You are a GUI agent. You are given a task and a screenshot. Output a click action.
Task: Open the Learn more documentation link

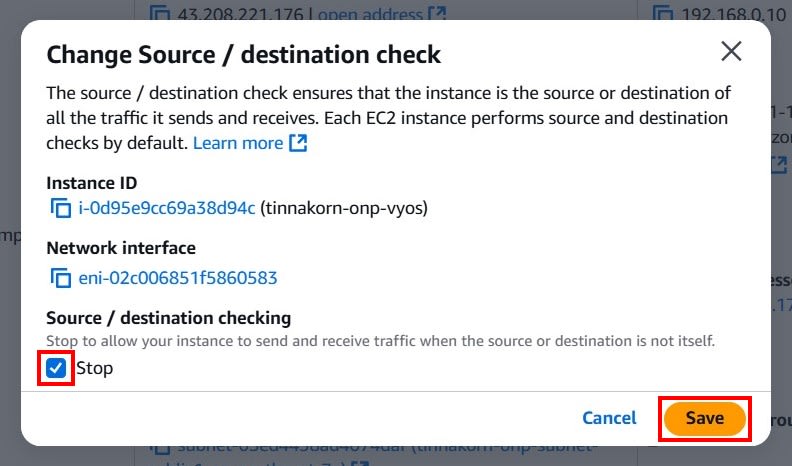pos(238,143)
